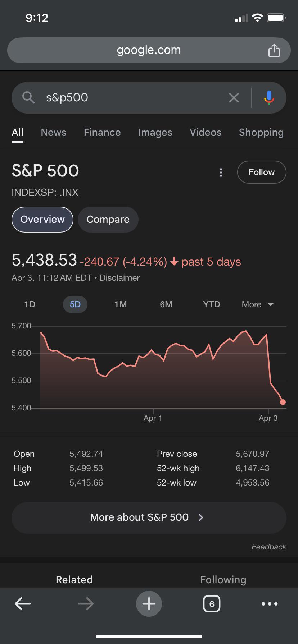Expand the More time range dropdown
Image resolution: width=298 pixels, height=644 pixels.
click(x=258, y=304)
